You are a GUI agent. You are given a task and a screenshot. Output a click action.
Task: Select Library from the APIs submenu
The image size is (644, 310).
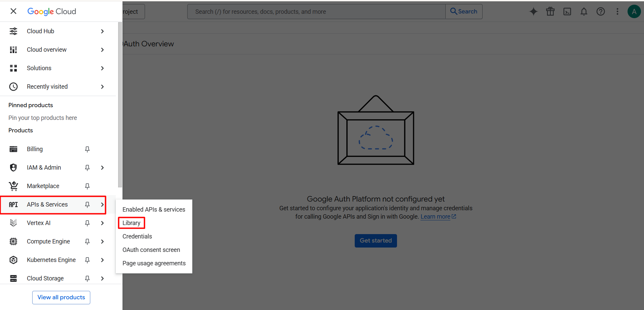(132, 223)
